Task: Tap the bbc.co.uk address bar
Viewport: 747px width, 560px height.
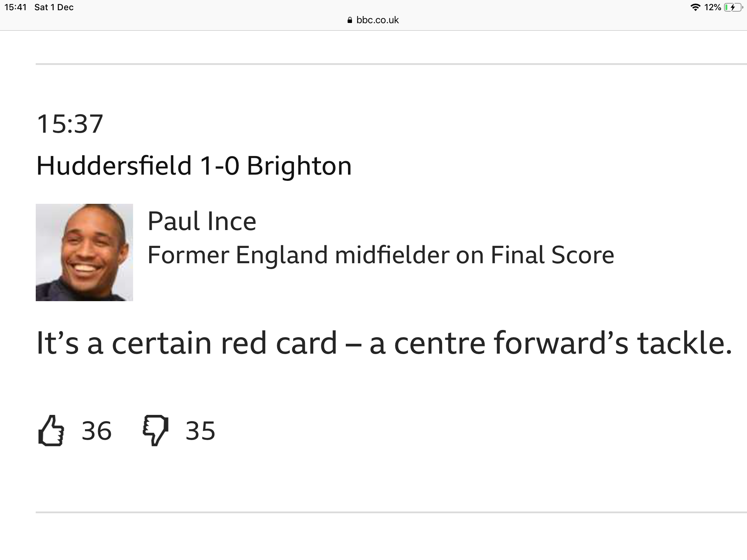Action: [x=373, y=20]
